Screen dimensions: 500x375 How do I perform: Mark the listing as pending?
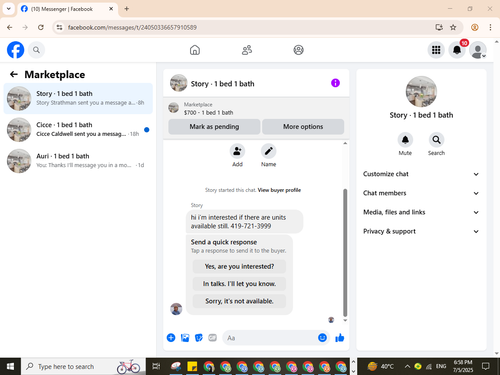pyautogui.click(x=214, y=127)
